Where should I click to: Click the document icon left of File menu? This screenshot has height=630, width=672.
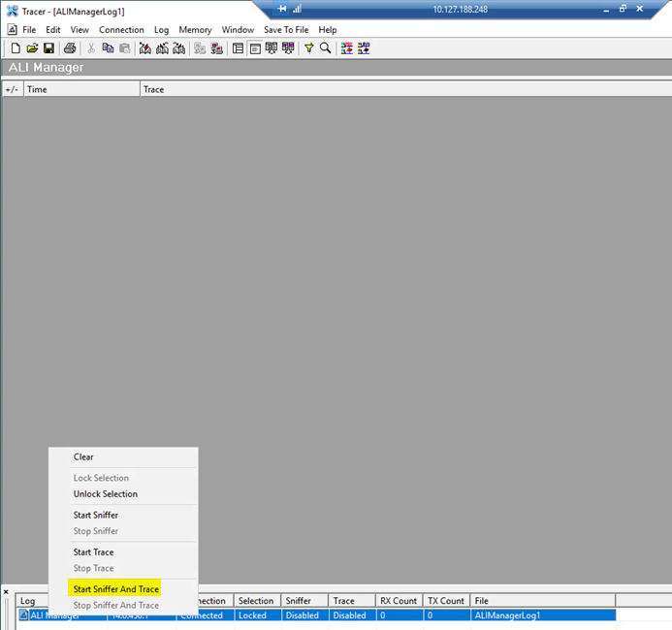click(x=13, y=29)
